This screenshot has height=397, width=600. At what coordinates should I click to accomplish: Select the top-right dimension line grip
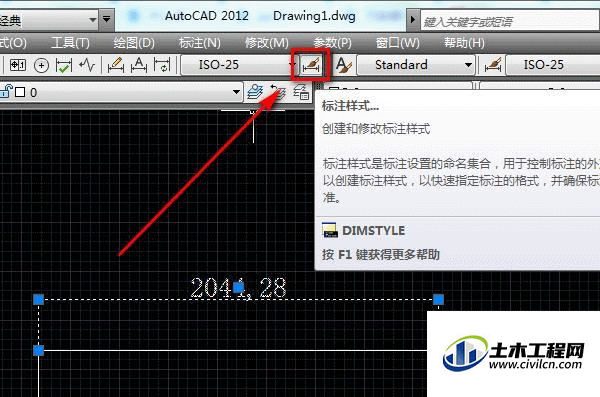pos(438,299)
